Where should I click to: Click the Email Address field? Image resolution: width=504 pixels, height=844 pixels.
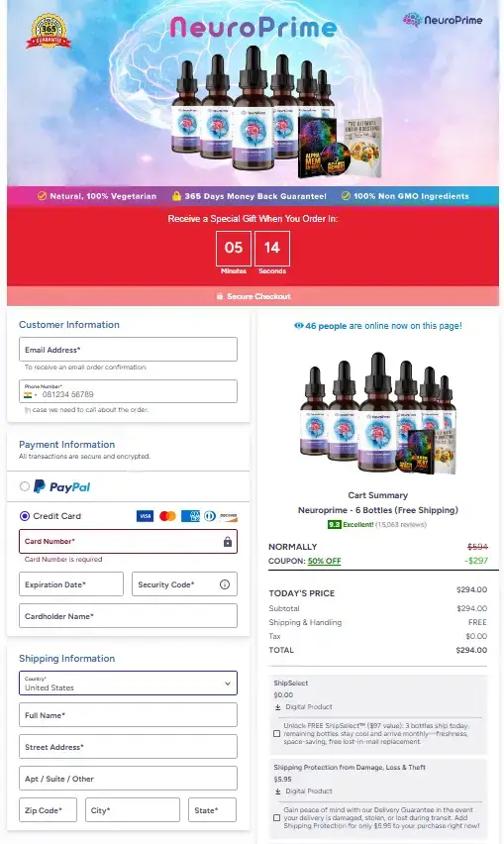point(128,350)
